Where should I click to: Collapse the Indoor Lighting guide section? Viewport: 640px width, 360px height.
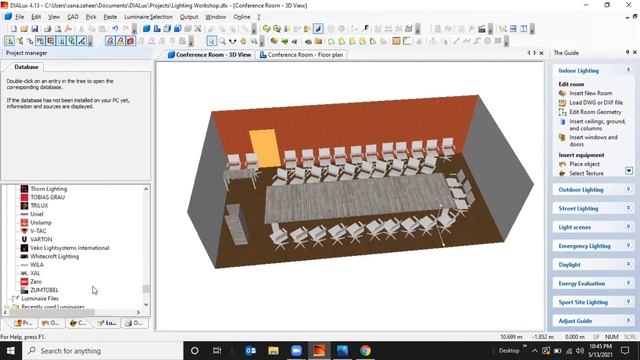[628, 70]
